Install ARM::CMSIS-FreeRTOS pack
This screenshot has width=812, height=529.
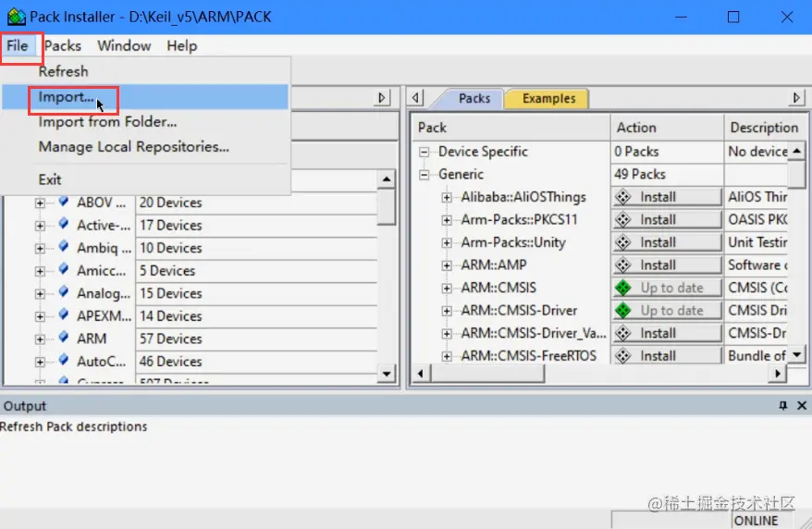(667, 356)
